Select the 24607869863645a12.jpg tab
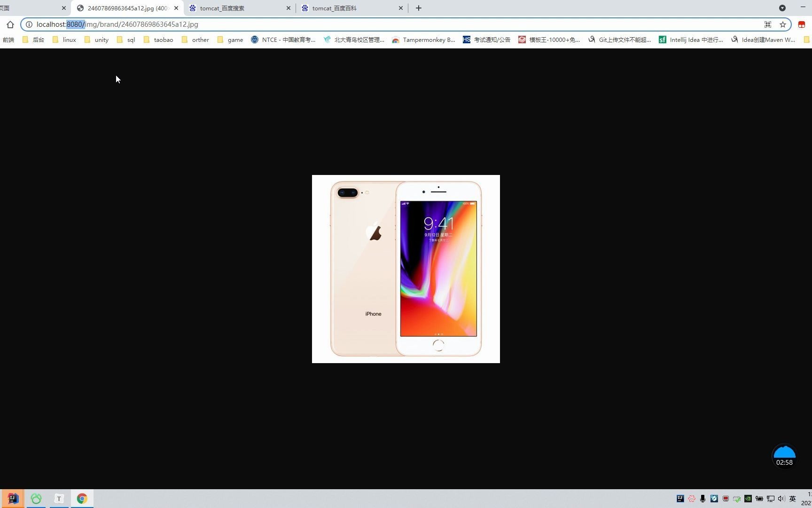This screenshot has height=508, width=812. click(x=127, y=8)
